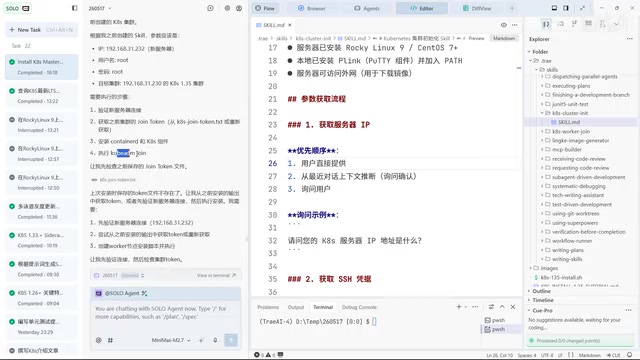Viewport: 640px width, 360px height.
Task: Click the Markdown language badge in breadcrumb
Action: click(504, 38)
